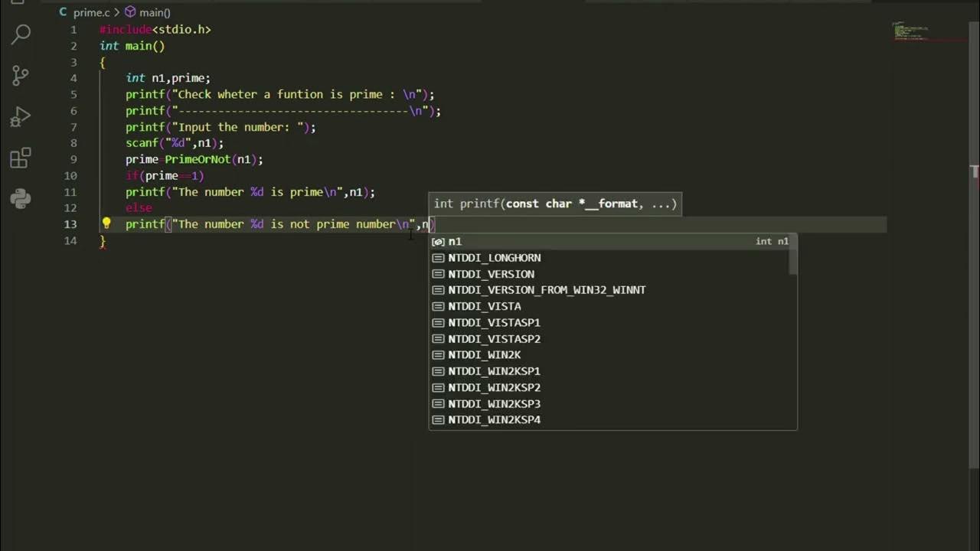Choose n1 suggestion in autocomplete list

612,242
